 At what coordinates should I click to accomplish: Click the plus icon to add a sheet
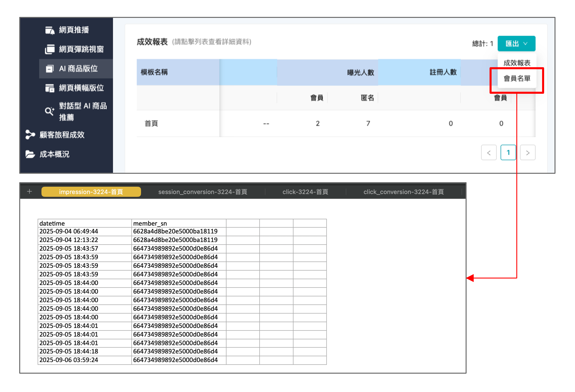[29, 191]
